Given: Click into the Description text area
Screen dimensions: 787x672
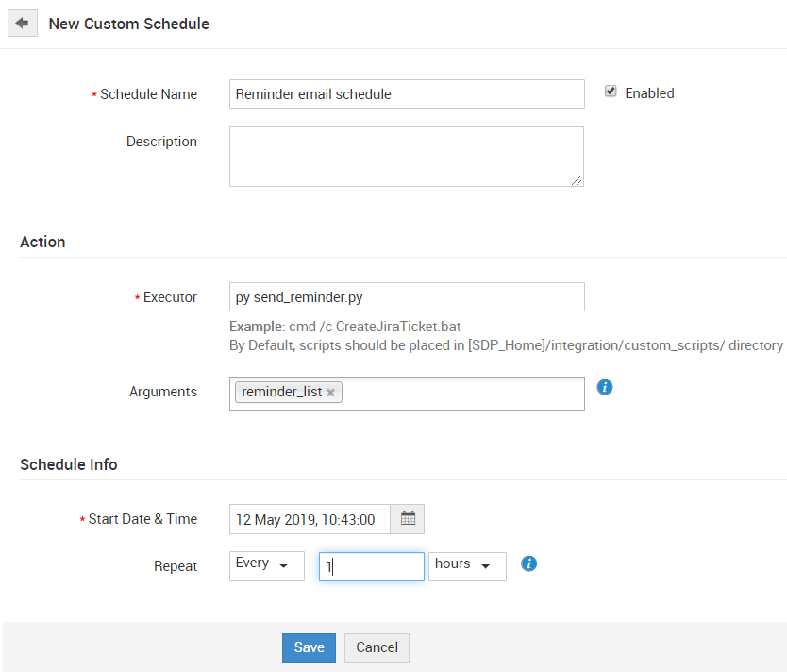Looking at the screenshot, I should 406,156.
